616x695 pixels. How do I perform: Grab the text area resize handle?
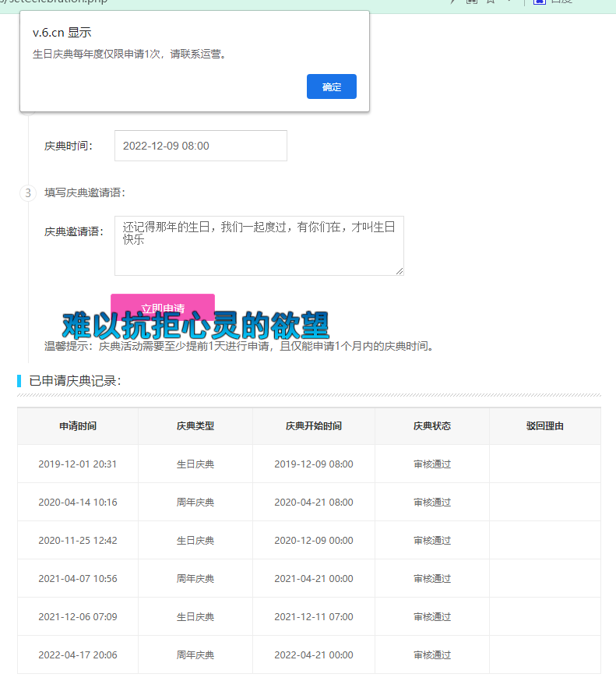tap(400, 271)
